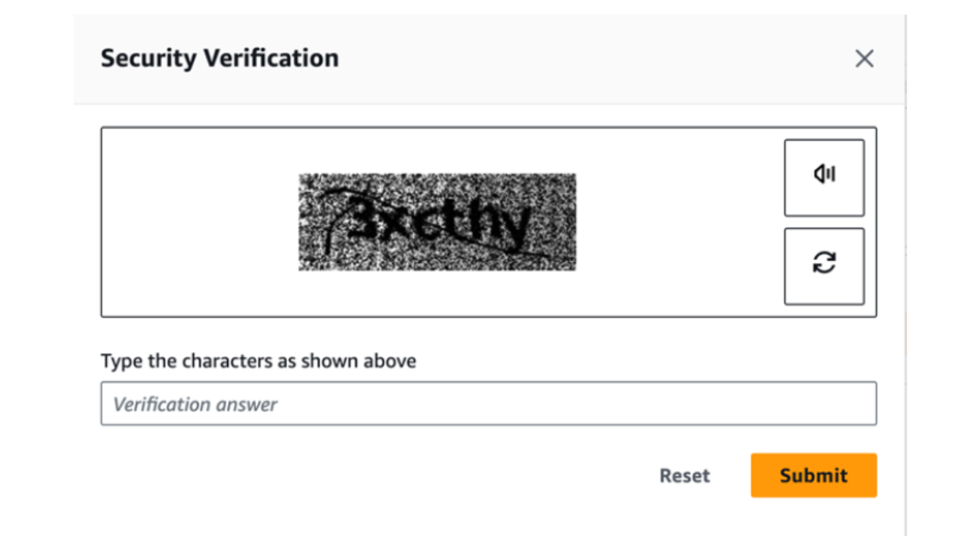Screen dimensions: 980x550
Task: Click the dark backdrop outside the dialog
Action: [36, 265]
